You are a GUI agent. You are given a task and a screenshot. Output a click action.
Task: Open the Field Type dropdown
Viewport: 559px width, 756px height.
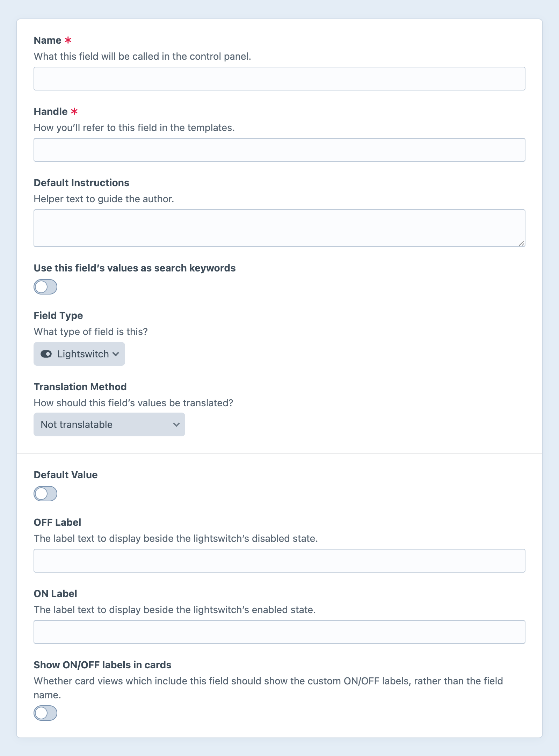[x=79, y=354]
